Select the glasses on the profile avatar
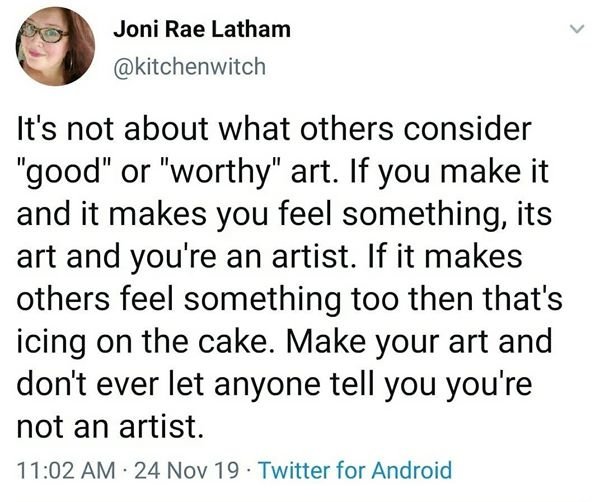Viewport: 600px width, 502px height. (43, 34)
